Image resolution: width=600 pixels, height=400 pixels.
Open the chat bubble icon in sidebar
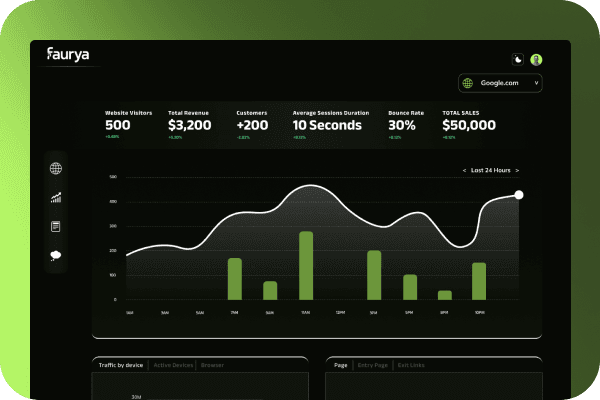(55, 255)
